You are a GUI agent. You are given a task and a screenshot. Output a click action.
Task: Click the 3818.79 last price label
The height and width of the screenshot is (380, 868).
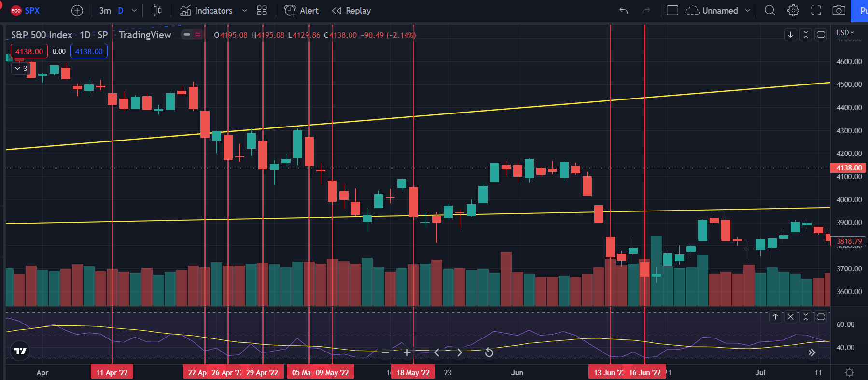849,241
